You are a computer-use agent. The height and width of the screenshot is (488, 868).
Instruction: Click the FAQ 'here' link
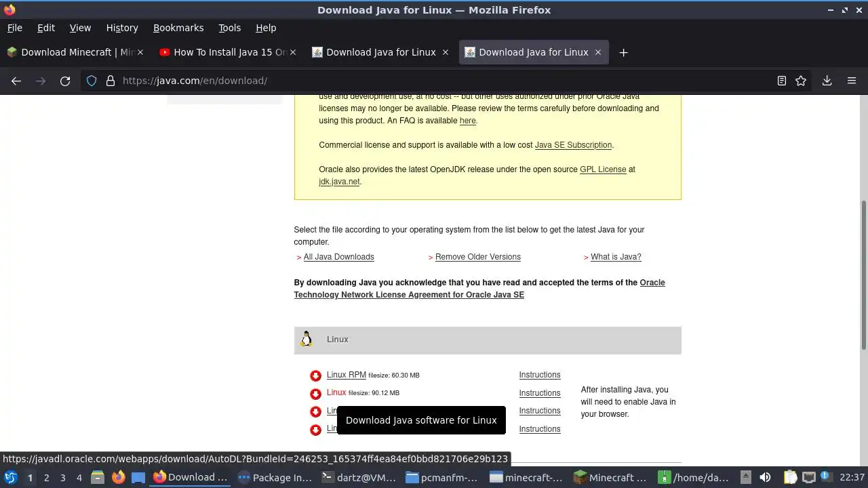click(x=468, y=121)
